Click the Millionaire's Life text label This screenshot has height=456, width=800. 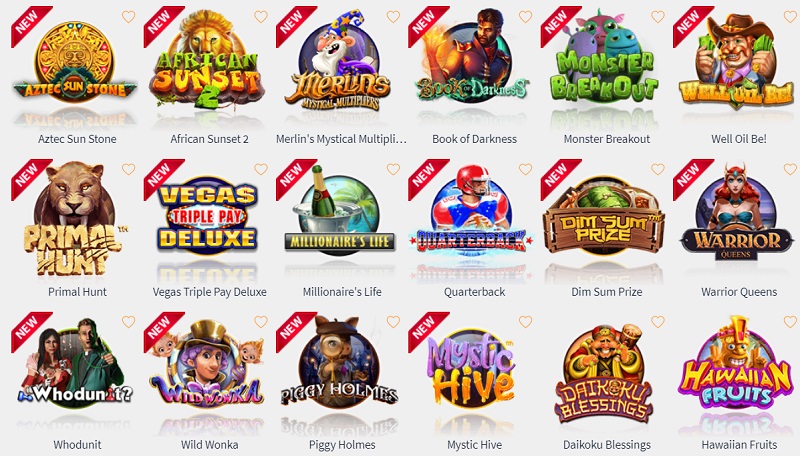pyautogui.click(x=342, y=292)
